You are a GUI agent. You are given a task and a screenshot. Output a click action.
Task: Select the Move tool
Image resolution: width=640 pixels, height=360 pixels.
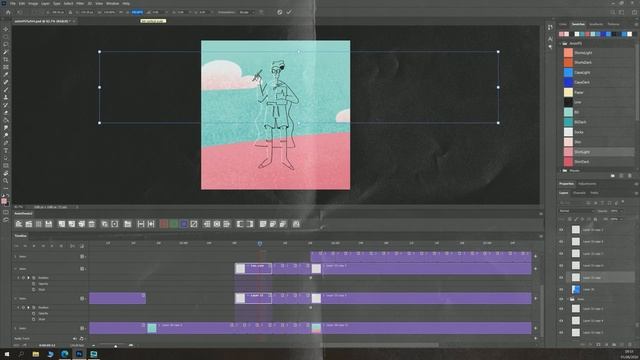(x=5, y=30)
